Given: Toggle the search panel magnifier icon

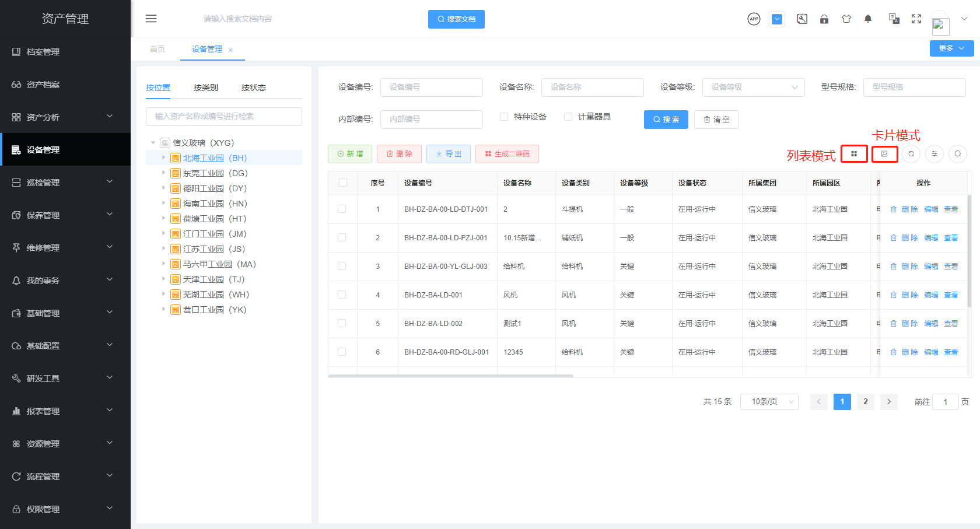Looking at the screenshot, I should click(x=958, y=154).
